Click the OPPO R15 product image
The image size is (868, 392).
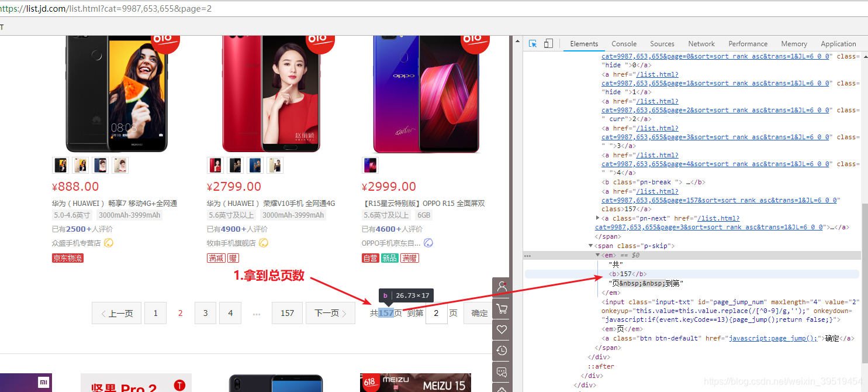coord(427,94)
